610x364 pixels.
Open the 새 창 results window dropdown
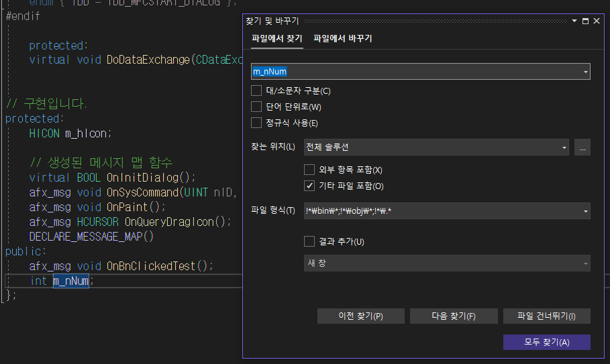coord(447,263)
